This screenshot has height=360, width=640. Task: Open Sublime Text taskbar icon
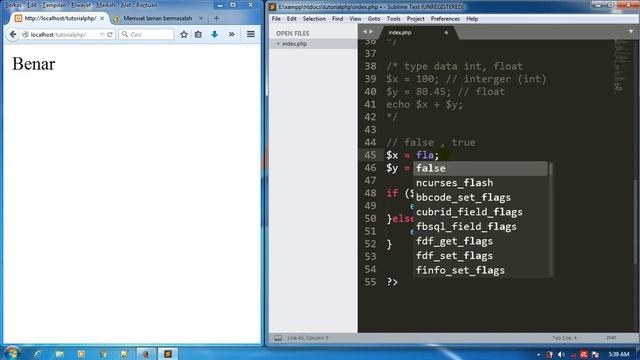pos(168,354)
